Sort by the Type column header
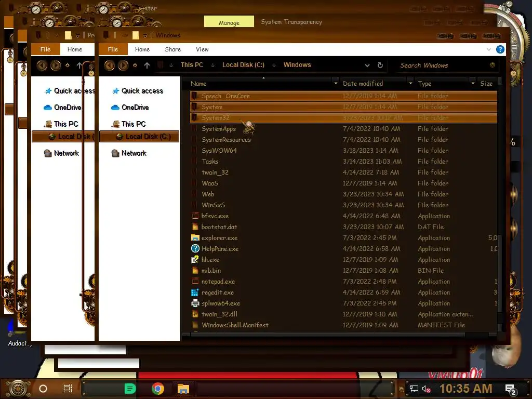The image size is (532, 399). click(424, 84)
